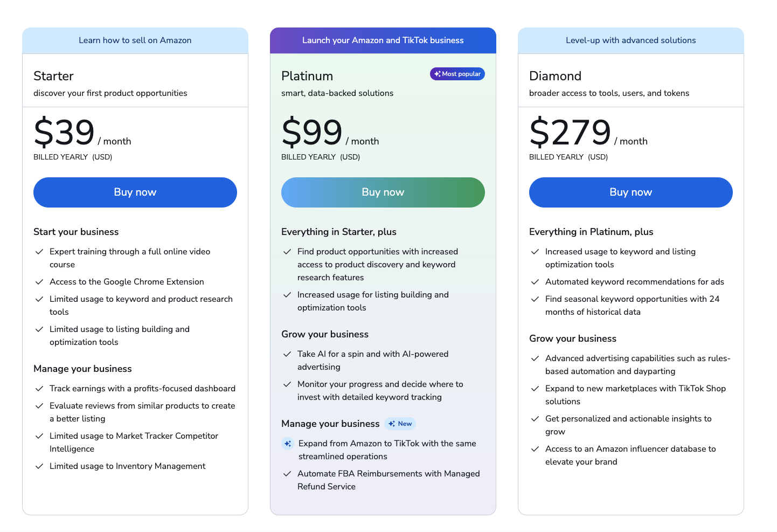Click Buy now on the Diamond plan

[x=630, y=192]
